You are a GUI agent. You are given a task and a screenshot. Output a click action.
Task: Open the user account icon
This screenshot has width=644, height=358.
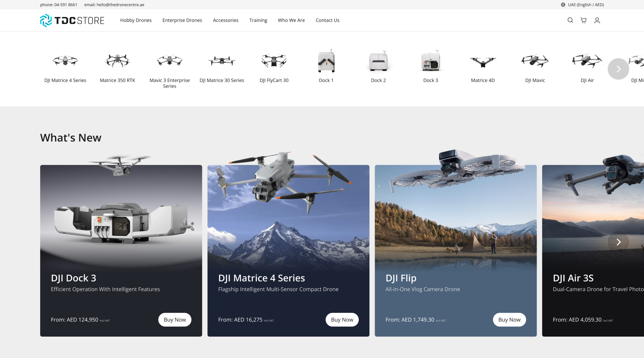click(597, 20)
